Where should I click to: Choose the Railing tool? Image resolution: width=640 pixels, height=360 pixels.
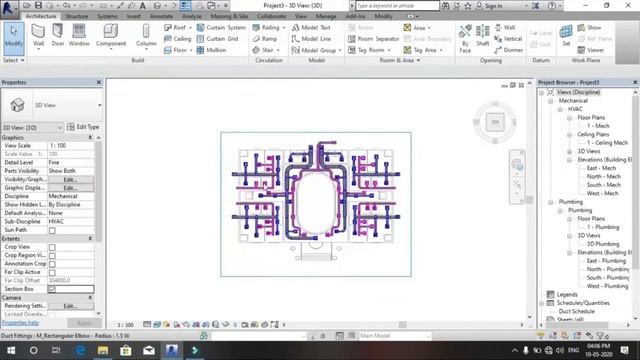[x=269, y=27]
